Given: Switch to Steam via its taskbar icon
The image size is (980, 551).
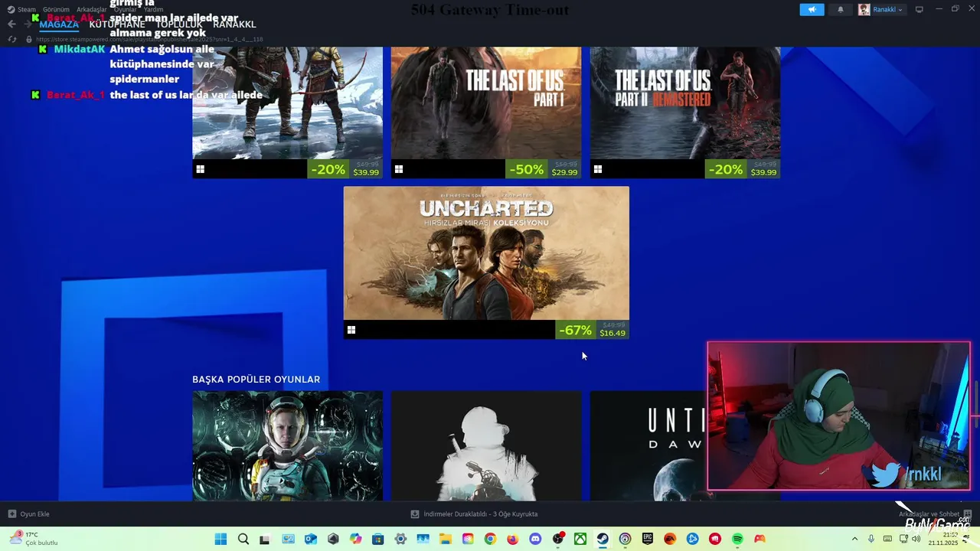Looking at the screenshot, I should [x=603, y=539].
